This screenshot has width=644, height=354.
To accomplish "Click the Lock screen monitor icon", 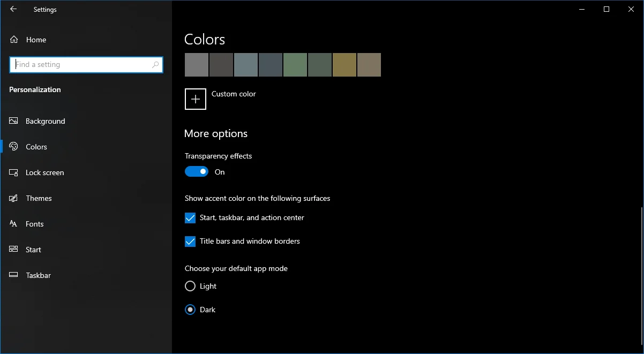I will tap(14, 172).
